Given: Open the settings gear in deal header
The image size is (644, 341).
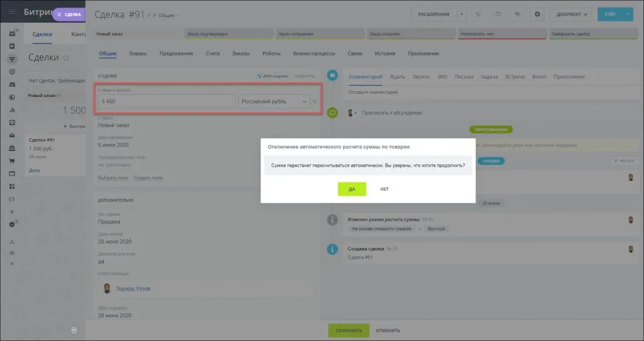Looking at the screenshot, I should [x=536, y=14].
